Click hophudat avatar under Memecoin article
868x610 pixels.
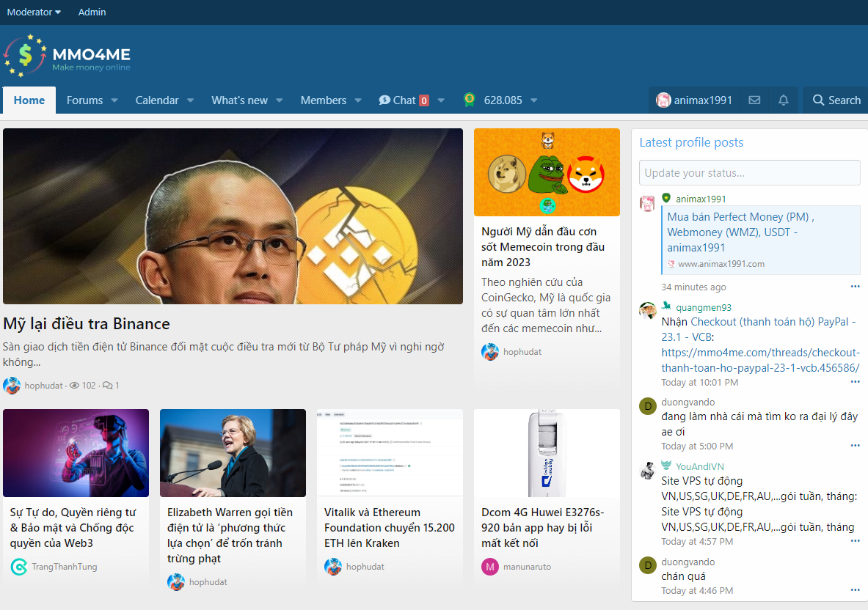pos(490,352)
